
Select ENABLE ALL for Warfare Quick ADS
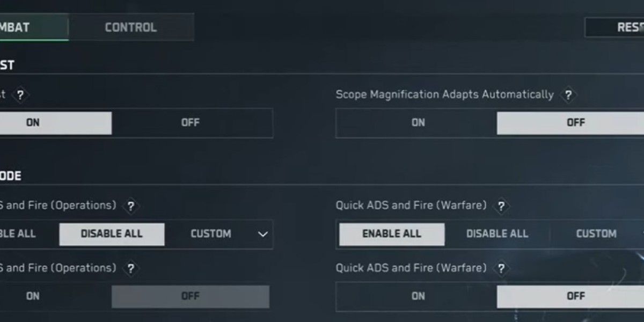(x=392, y=234)
